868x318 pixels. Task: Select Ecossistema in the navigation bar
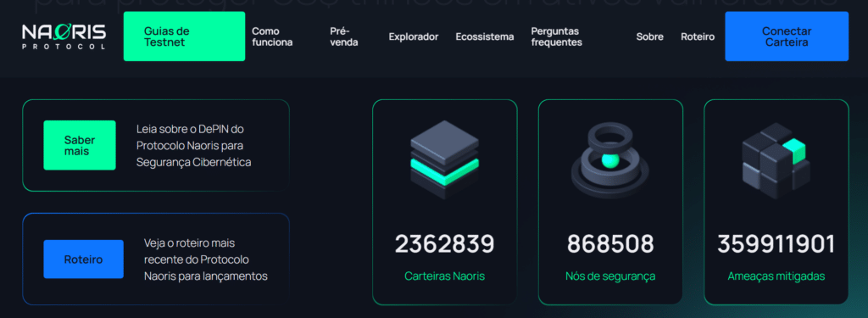point(485,36)
